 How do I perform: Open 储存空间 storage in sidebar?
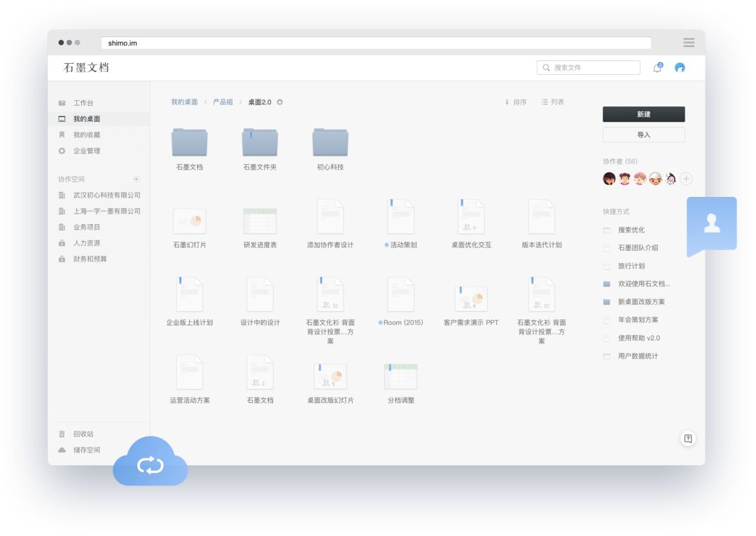click(x=86, y=450)
